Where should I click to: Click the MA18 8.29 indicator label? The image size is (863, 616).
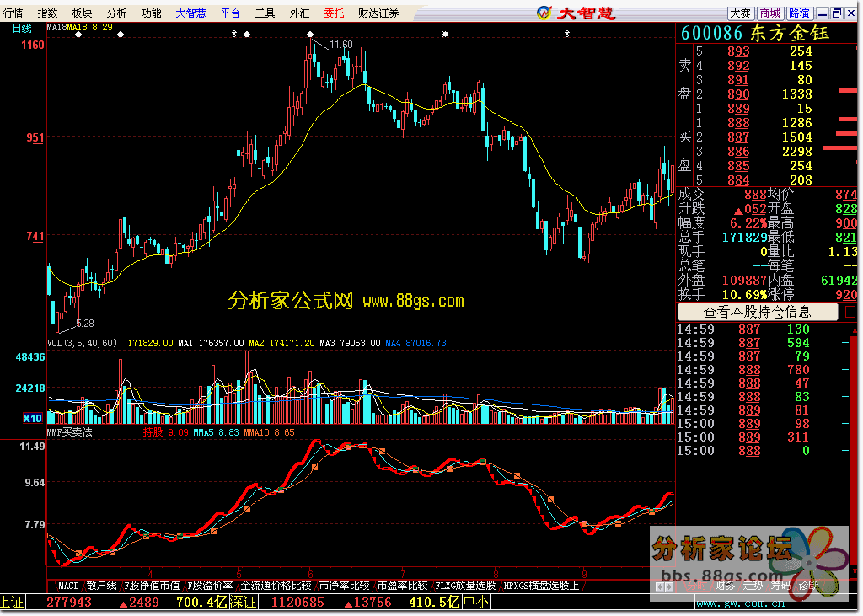[x=89, y=27]
